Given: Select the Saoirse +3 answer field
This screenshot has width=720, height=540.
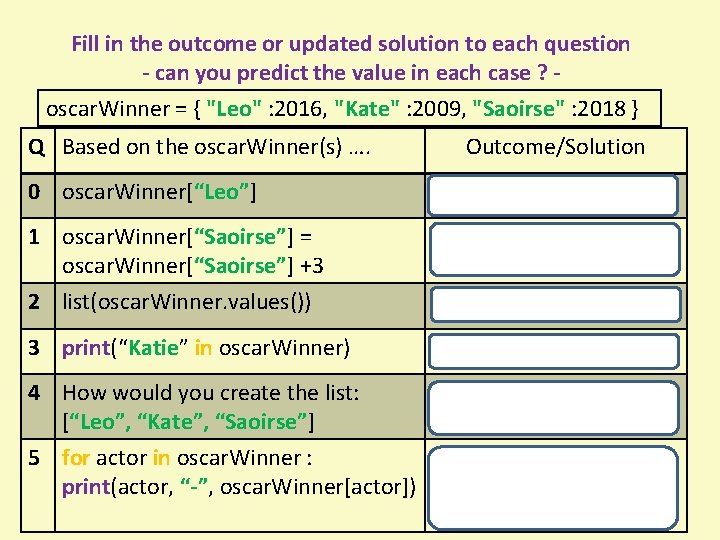Looking at the screenshot, I should (555, 250).
